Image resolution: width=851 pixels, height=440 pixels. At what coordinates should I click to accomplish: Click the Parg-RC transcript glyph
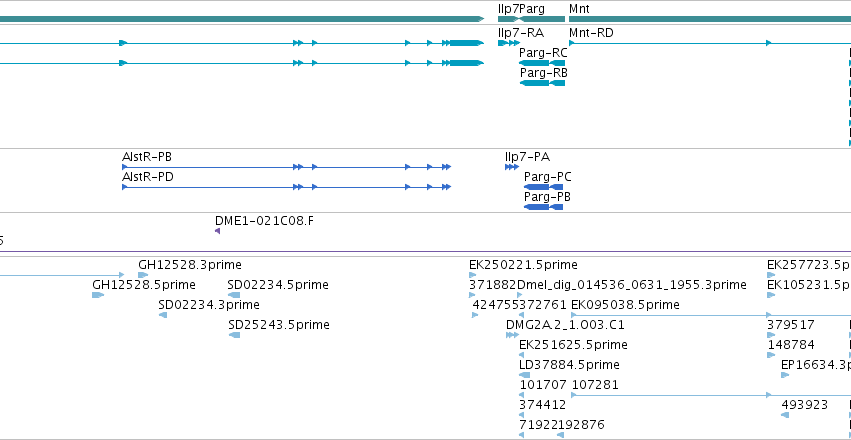pos(542,63)
